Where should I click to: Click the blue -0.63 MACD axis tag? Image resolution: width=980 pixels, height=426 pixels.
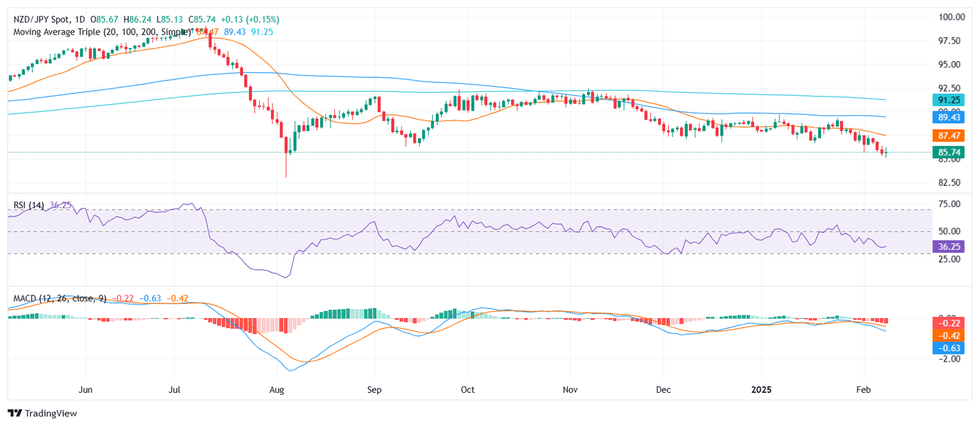pyautogui.click(x=948, y=347)
